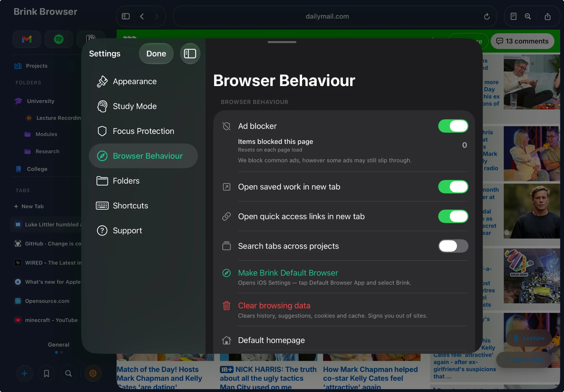
Task: Click the stacked tabs icon for search tabs
Action: click(x=226, y=246)
